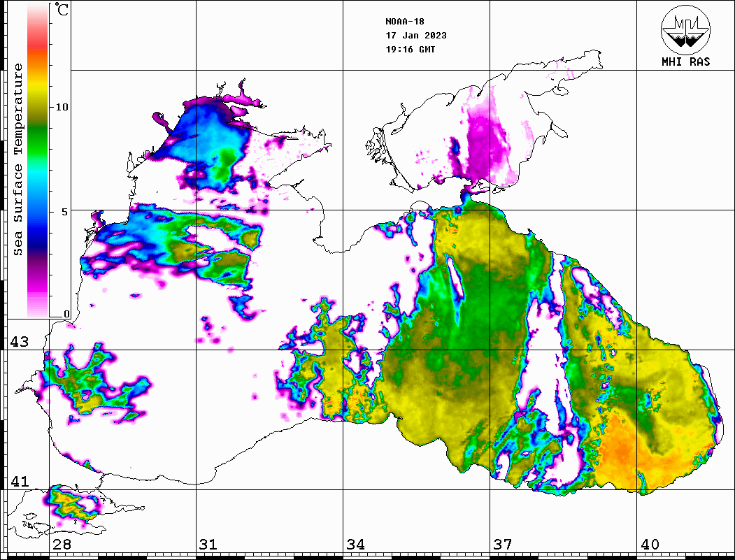The width and height of the screenshot is (735, 560).
Task: Click longitude label '28'
Action: click(62, 544)
